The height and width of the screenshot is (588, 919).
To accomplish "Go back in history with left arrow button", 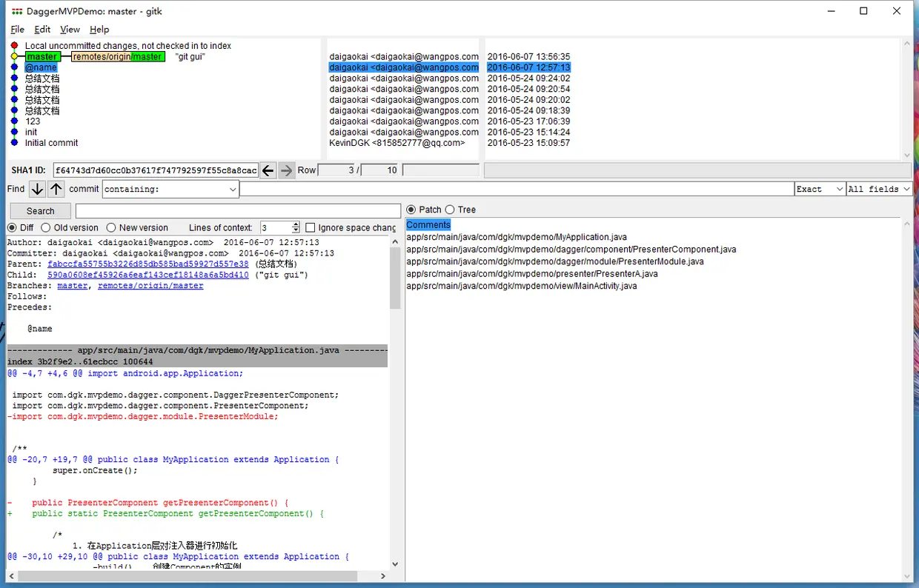I will click(268, 170).
